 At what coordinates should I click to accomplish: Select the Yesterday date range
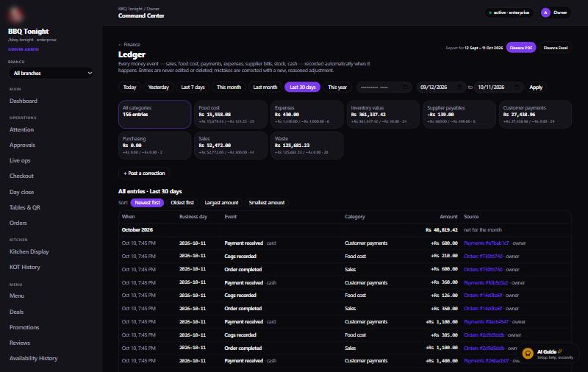coord(158,87)
